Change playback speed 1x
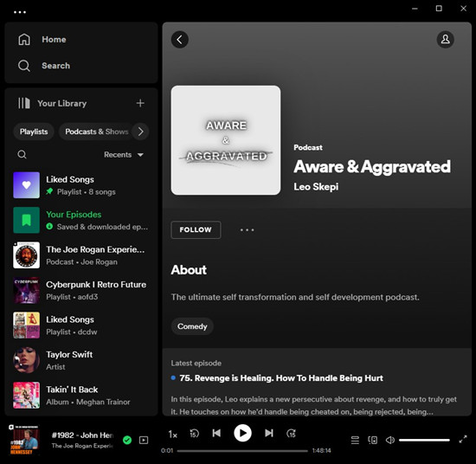The height and width of the screenshot is (464, 476). coord(173,435)
